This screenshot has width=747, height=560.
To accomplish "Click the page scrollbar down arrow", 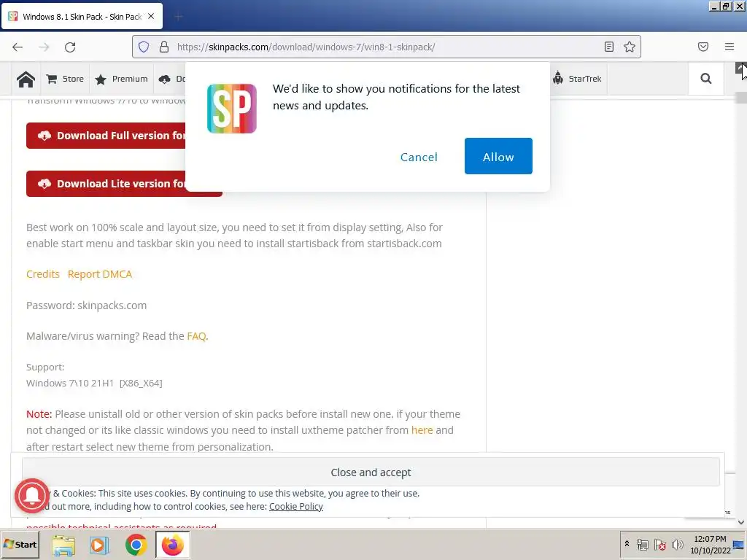I will (741, 522).
